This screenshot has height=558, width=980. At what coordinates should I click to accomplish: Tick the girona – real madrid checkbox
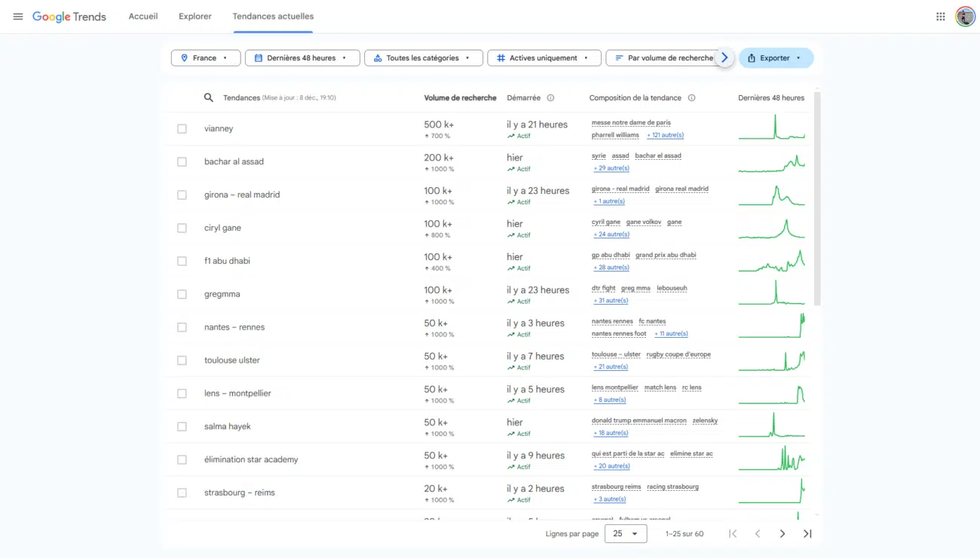(x=182, y=195)
